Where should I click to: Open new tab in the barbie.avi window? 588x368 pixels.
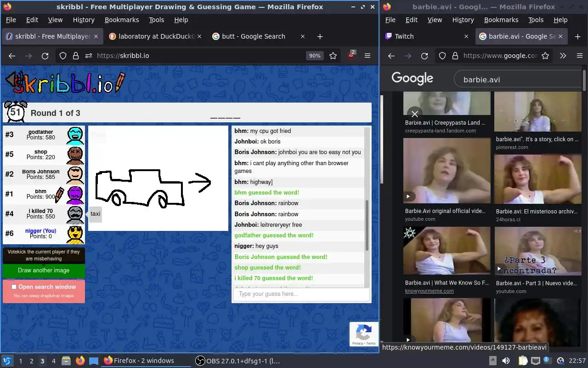[578, 36]
